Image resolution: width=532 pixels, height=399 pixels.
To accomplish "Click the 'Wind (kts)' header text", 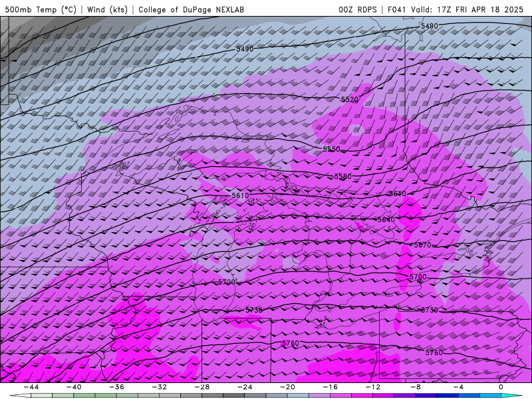I will (107, 9).
